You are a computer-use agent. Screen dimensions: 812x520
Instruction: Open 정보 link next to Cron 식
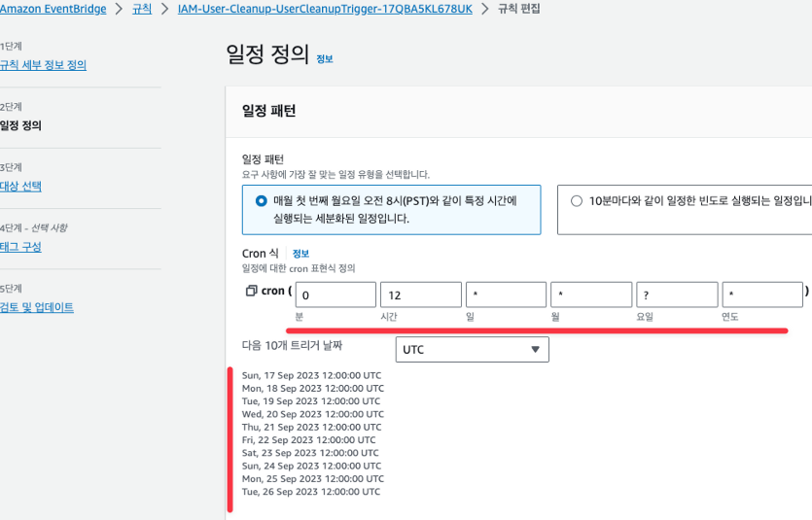[300, 254]
